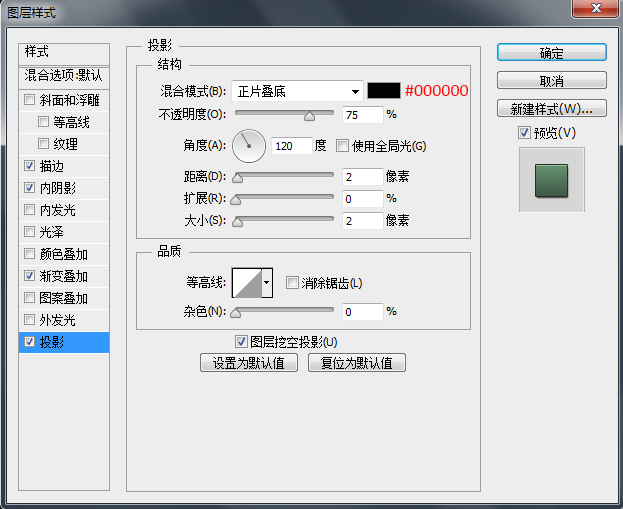Click the angle field showing 120
The height and width of the screenshot is (509, 623).
[x=291, y=146]
